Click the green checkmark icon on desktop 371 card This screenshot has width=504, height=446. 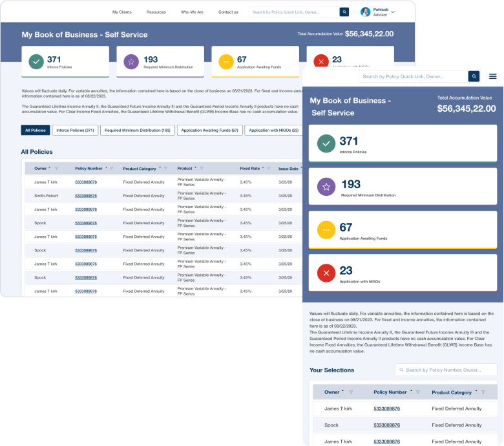pyautogui.click(x=36, y=62)
